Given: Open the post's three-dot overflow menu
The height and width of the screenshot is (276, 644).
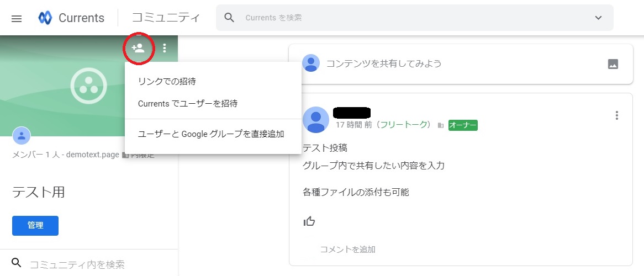Looking at the screenshot, I should (616, 115).
